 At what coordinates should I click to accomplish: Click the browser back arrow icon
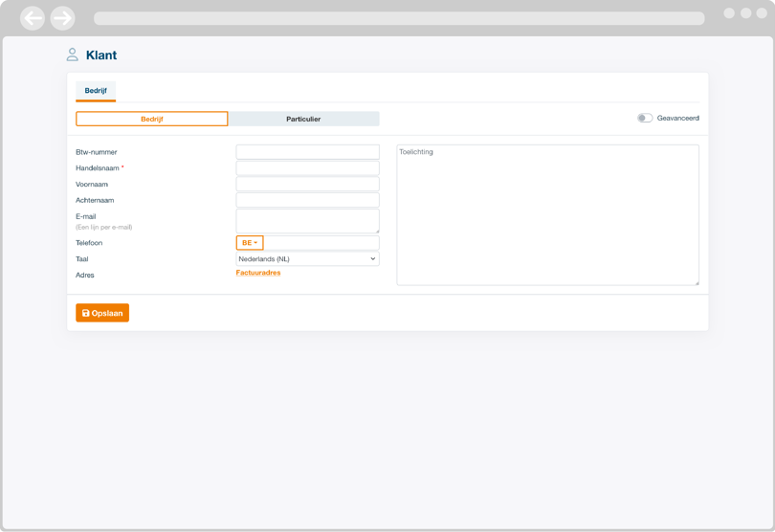point(33,18)
